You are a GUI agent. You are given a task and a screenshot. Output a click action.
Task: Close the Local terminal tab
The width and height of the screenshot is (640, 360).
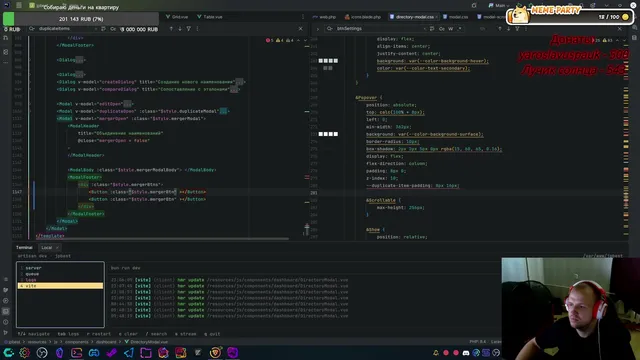[57, 247]
